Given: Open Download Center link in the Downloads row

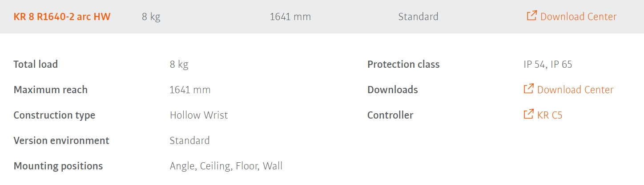Looking at the screenshot, I should point(575,90).
